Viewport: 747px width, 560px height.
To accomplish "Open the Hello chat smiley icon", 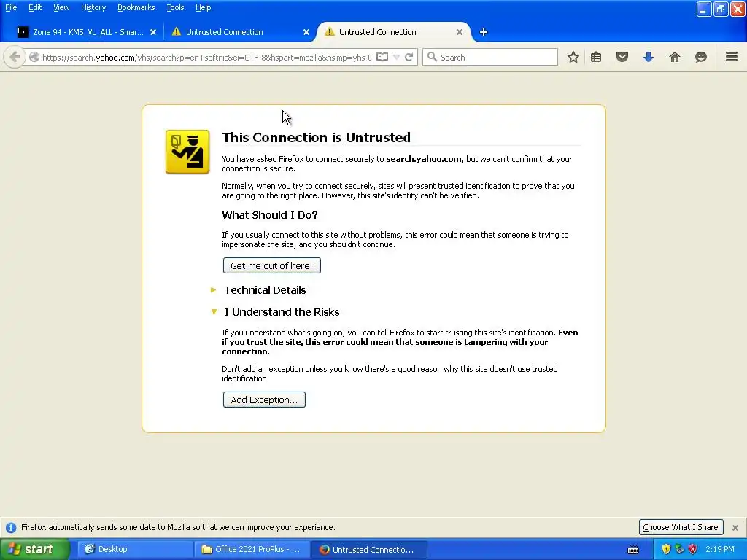I will [701, 57].
